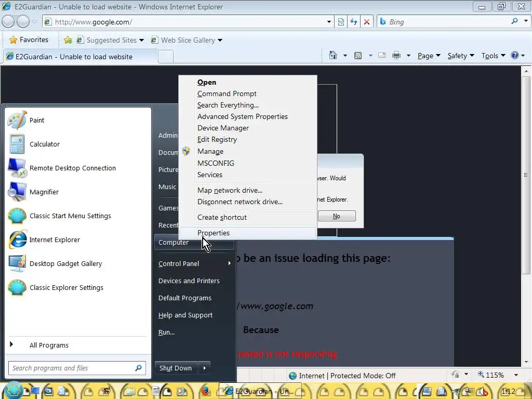Choose Advanced System Properties
The width and height of the screenshot is (532, 399).
coord(248,117)
